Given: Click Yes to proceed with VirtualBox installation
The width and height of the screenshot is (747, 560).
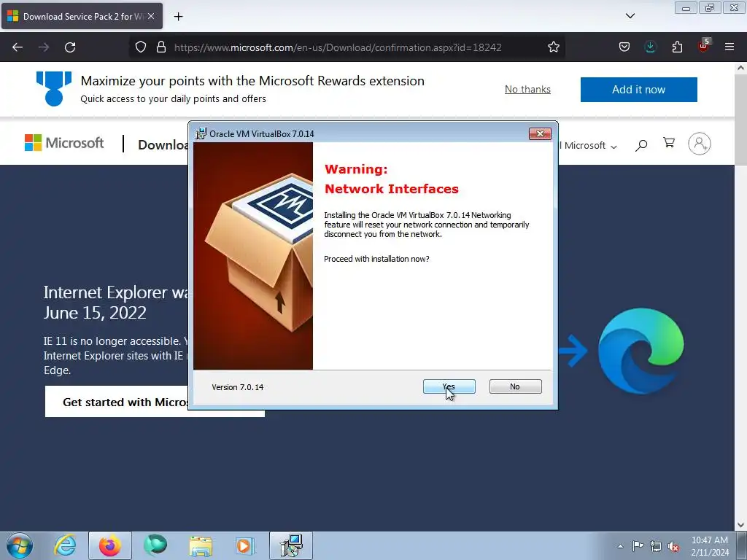Looking at the screenshot, I should 449,386.
